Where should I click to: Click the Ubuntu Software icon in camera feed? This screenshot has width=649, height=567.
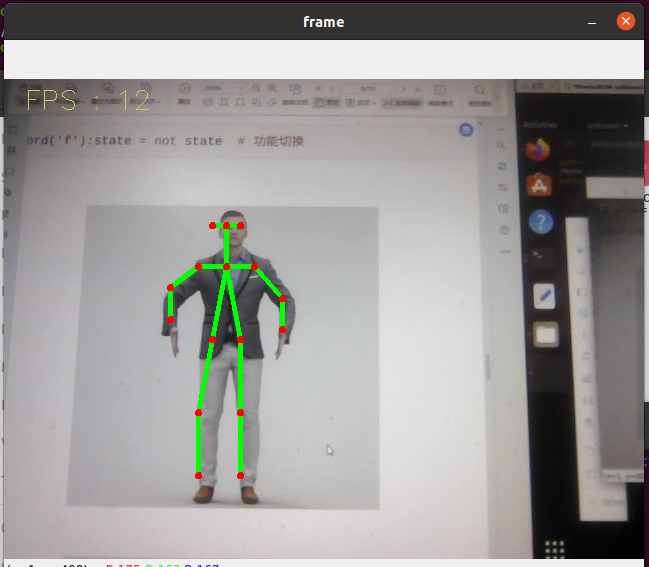click(539, 185)
